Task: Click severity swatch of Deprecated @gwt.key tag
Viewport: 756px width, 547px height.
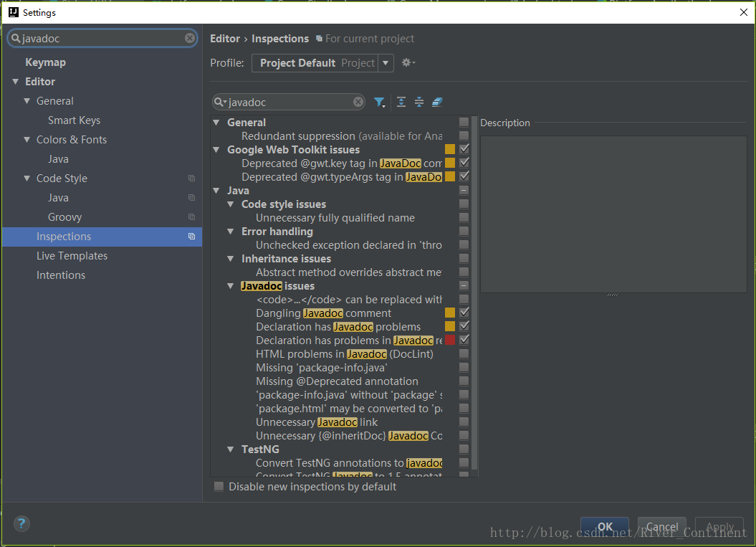Action: pyautogui.click(x=450, y=163)
